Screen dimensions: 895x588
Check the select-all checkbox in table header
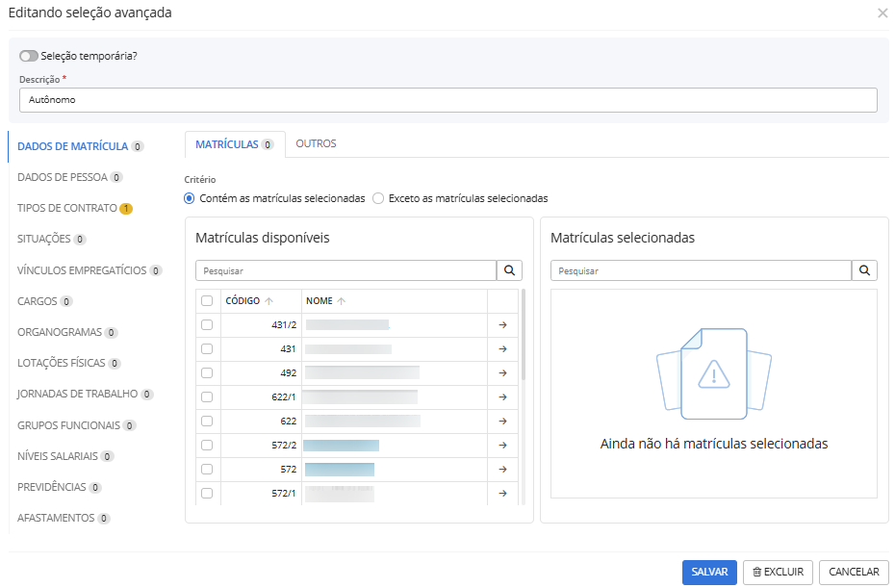[x=207, y=301]
